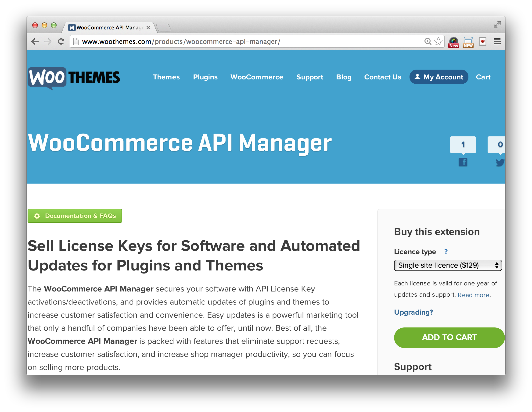Open the My Account button

point(439,77)
